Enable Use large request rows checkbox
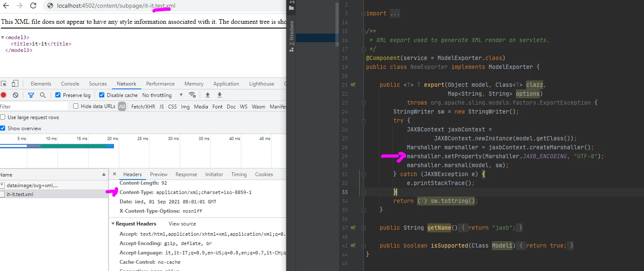This screenshot has height=271, width=644. pos(3,117)
